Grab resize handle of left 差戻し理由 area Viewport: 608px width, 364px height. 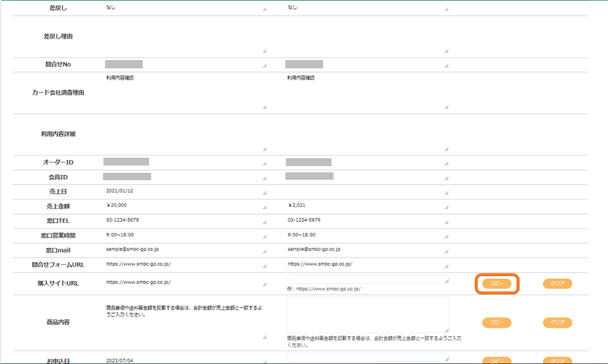coord(264,51)
